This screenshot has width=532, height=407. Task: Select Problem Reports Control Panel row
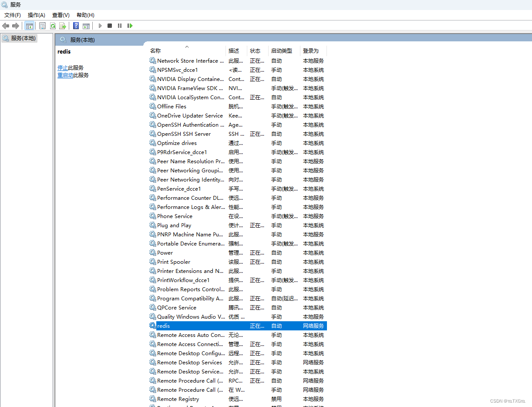(x=238, y=289)
